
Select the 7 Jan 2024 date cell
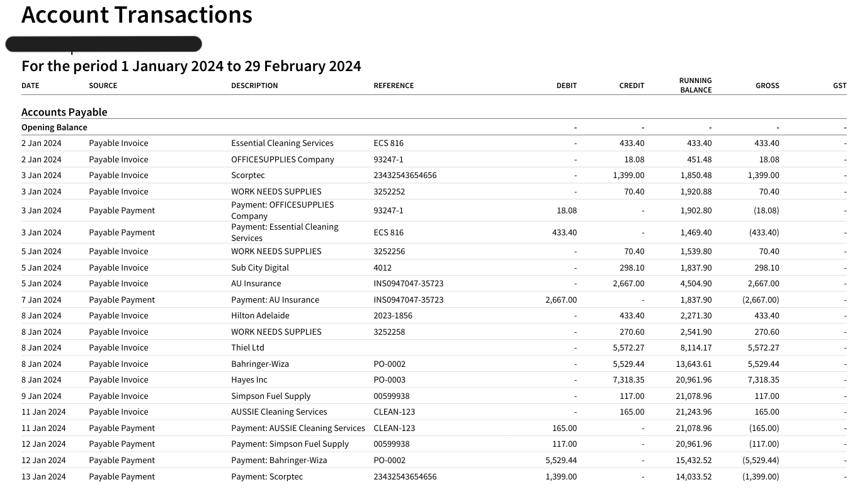coord(42,300)
